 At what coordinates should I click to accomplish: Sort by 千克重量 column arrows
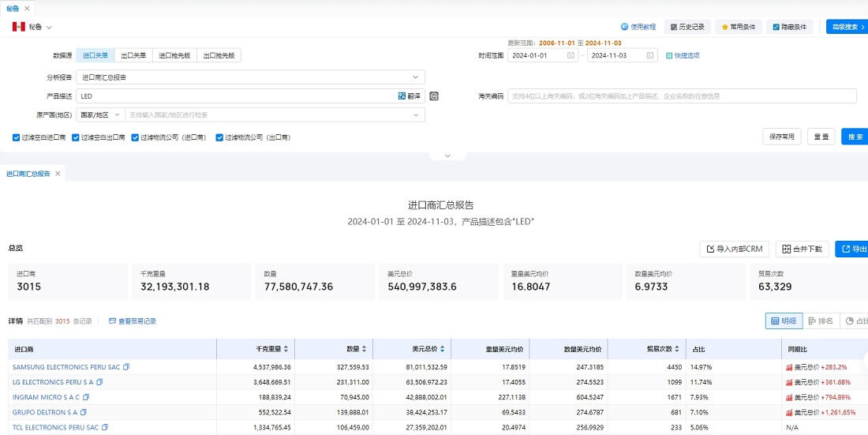tap(286, 349)
